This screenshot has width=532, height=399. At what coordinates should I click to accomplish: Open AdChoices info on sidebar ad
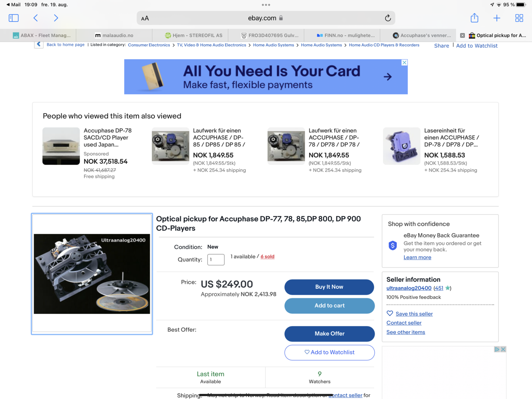tap(497, 349)
